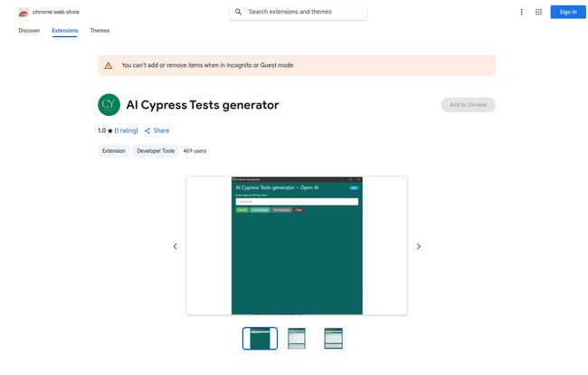This screenshot has width=588, height=375.
Task: Select the first screenshot thumbnail
Action: coord(260,338)
